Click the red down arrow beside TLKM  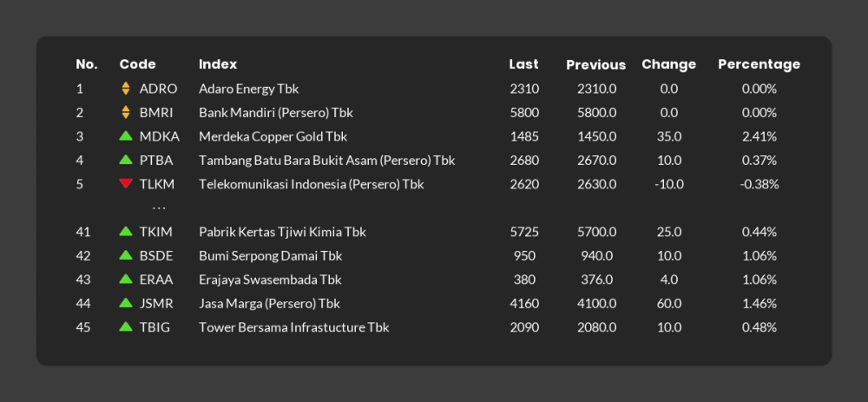tap(126, 183)
